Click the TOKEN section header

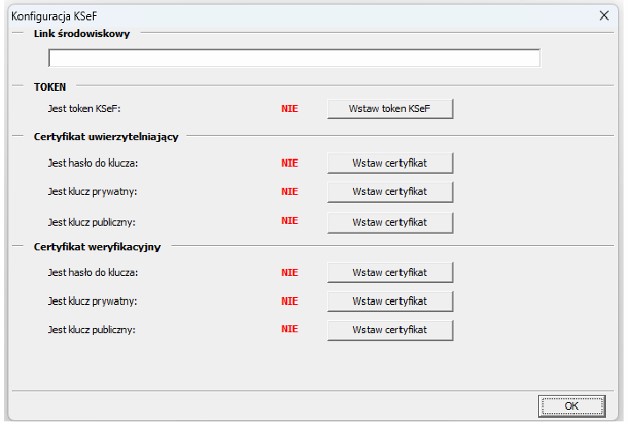(50, 87)
